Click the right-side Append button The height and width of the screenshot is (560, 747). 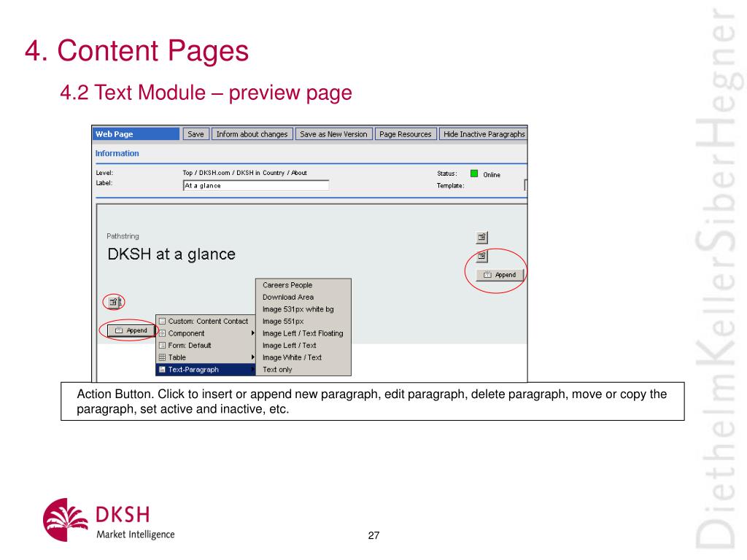(x=500, y=275)
